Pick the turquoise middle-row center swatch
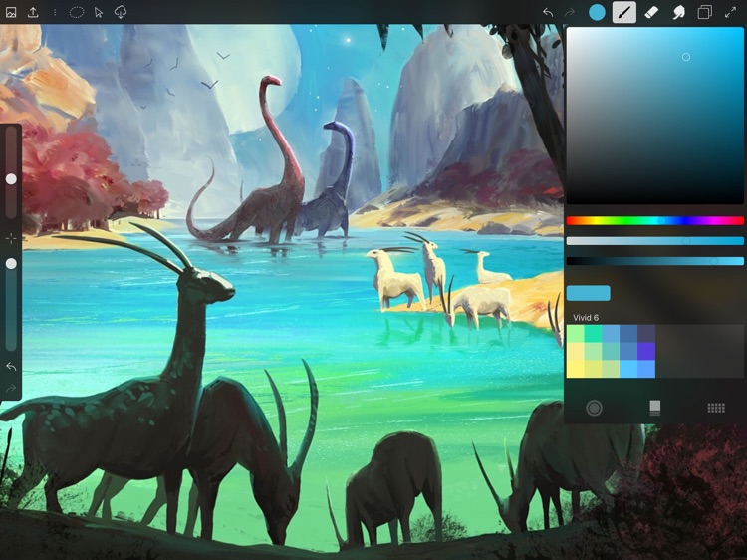This screenshot has height=560, width=747. click(x=611, y=352)
